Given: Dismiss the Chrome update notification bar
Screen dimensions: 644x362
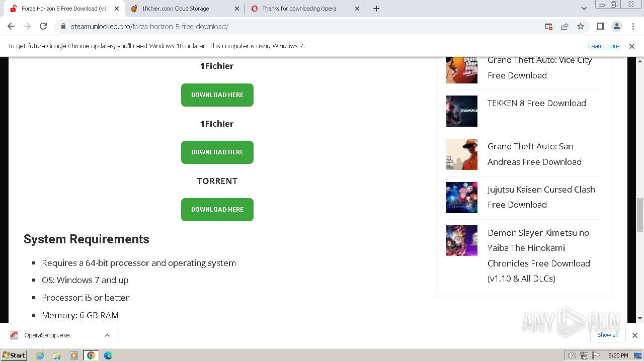Looking at the screenshot, I should [x=632, y=46].
